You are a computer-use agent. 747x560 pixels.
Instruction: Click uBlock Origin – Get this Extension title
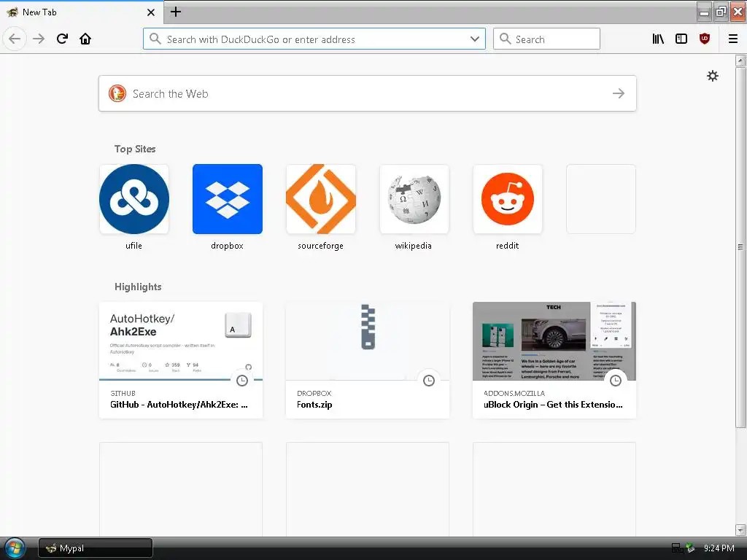point(553,405)
